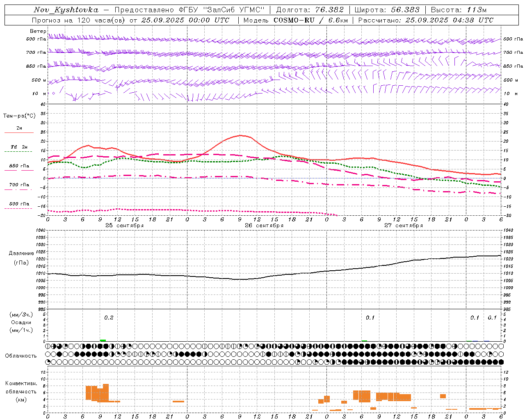Click the Облачность row label
Image resolution: width=525 pixels, height=420 pixels.
pos(21,356)
